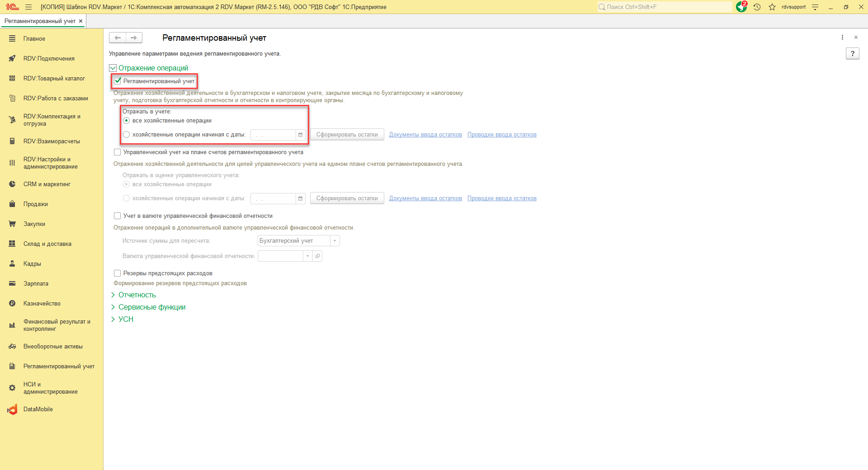Image resolution: width=868 pixels, height=470 pixels.
Task: Click the Казначейство coin icon
Action: click(x=12, y=304)
